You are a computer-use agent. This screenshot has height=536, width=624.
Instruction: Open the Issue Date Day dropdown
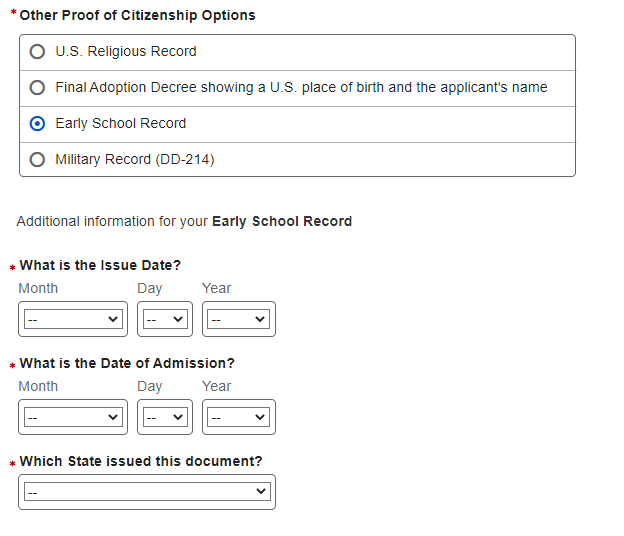(x=164, y=319)
